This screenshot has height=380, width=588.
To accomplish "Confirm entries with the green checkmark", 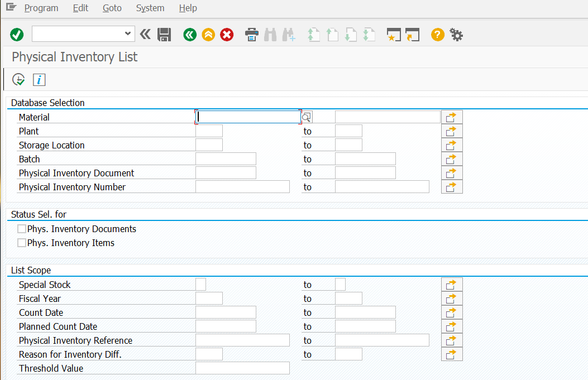I will pos(16,35).
